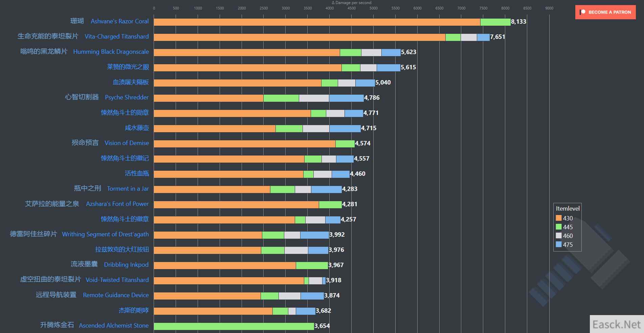
Task: Select the Dribbling Inkpod trinket link
Action: click(x=126, y=265)
